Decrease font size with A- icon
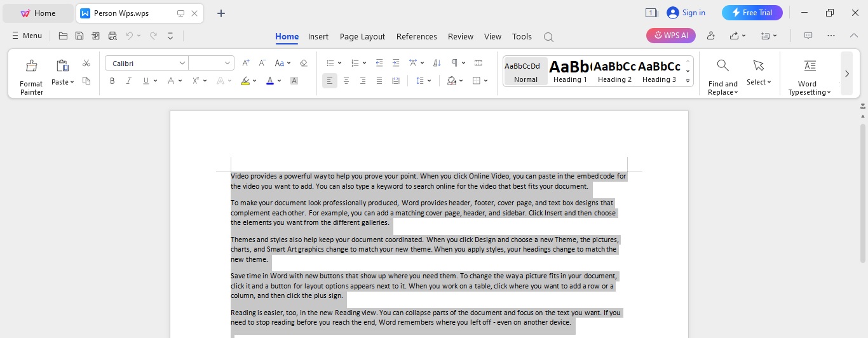Viewport: 868px width, 338px height. (x=262, y=63)
